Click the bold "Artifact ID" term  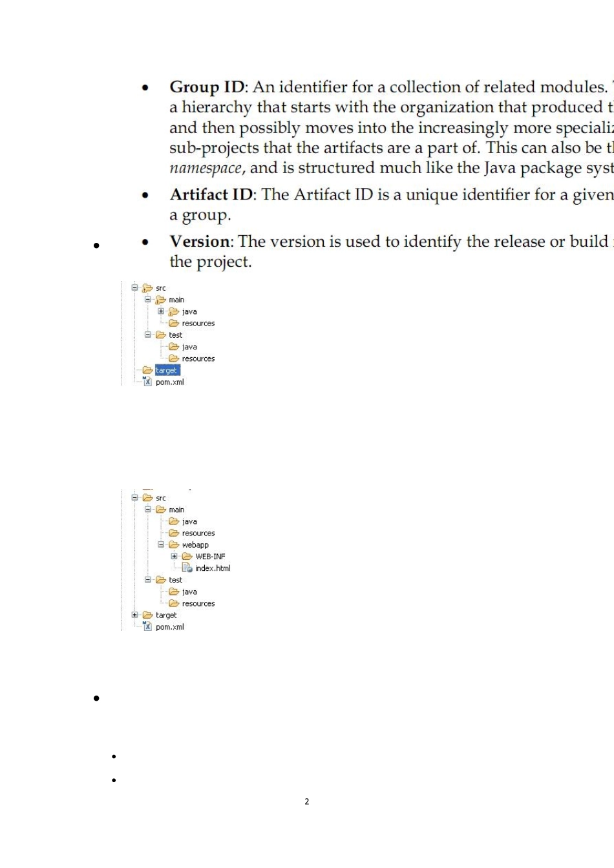coord(211,194)
